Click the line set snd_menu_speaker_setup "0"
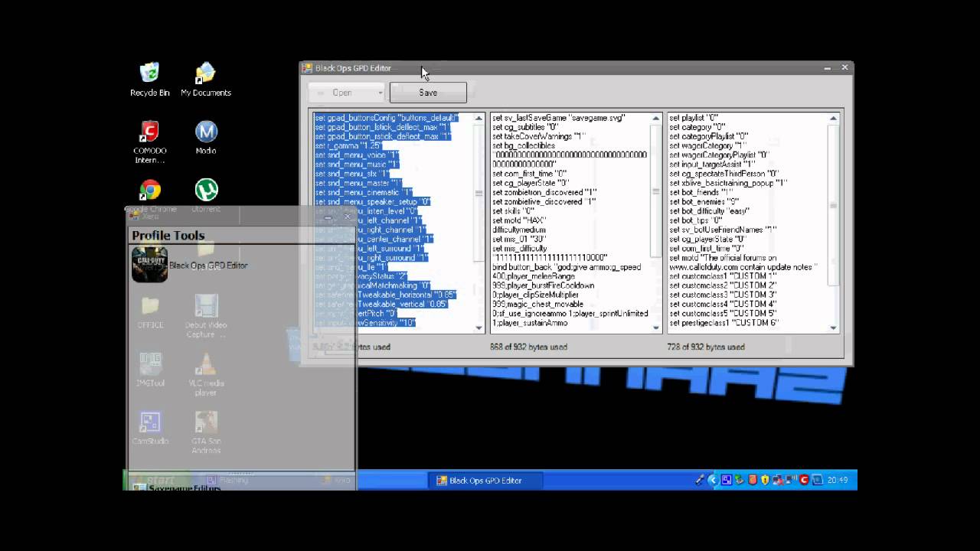980x551 pixels. pyautogui.click(x=373, y=202)
